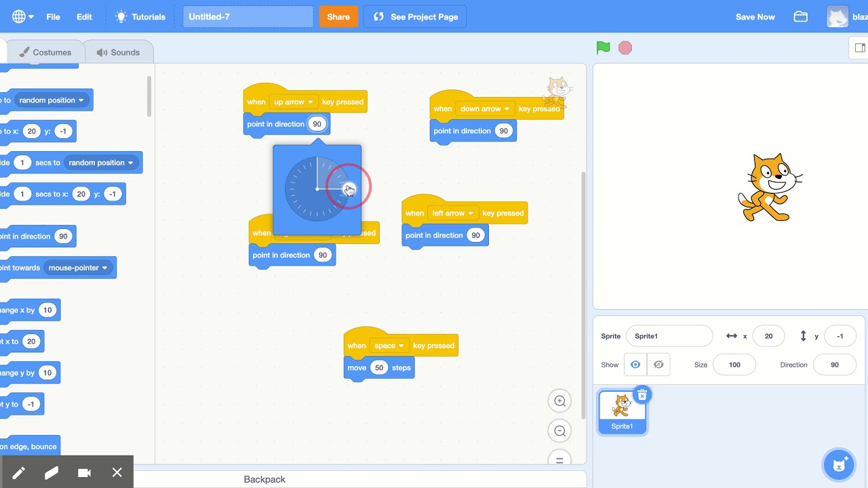Screen dimensions: 868x488
Task: Run project with the green flag
Action: (603, 47)
